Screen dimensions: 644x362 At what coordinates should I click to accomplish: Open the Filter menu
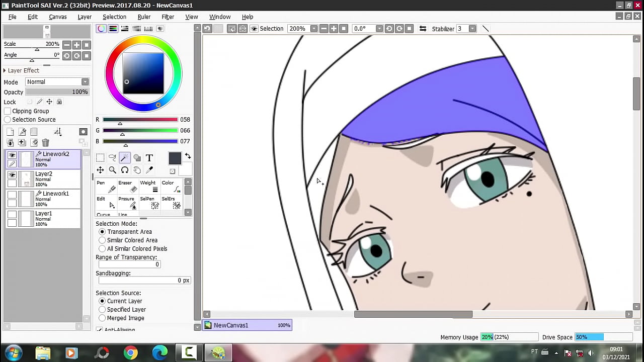168,17
